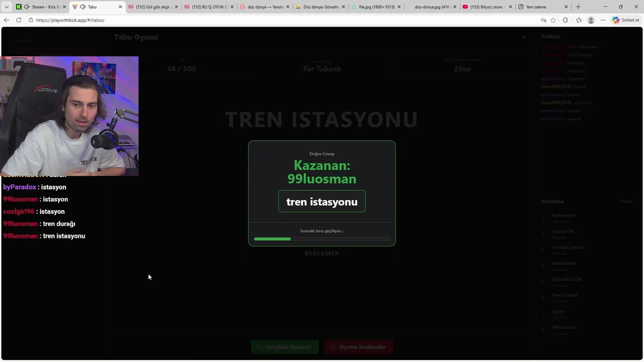644x362 pixels.
Task: Click the Tabu Oyunu page title
Action: (136, 37)
